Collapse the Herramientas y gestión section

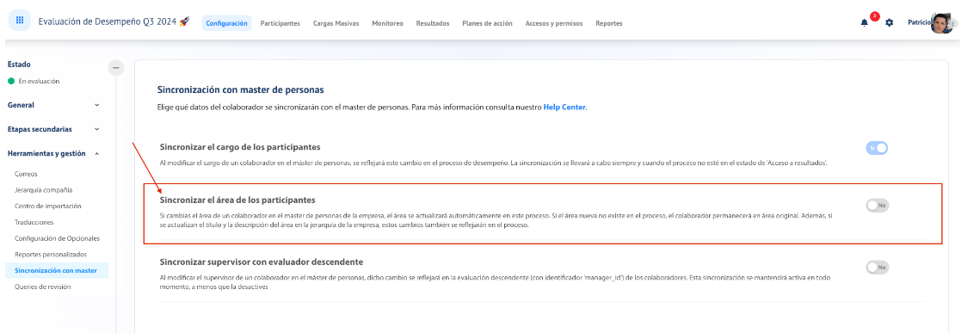(53, 153)
